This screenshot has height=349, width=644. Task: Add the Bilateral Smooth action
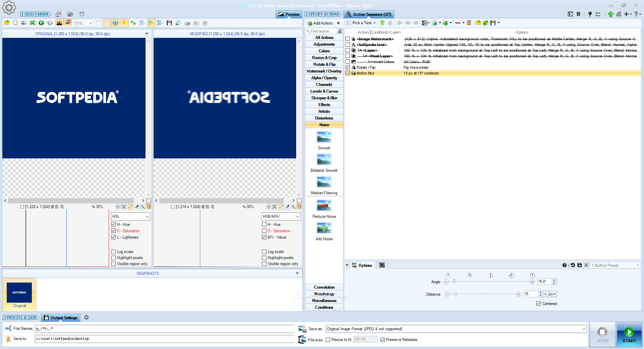tap(324, 163)
